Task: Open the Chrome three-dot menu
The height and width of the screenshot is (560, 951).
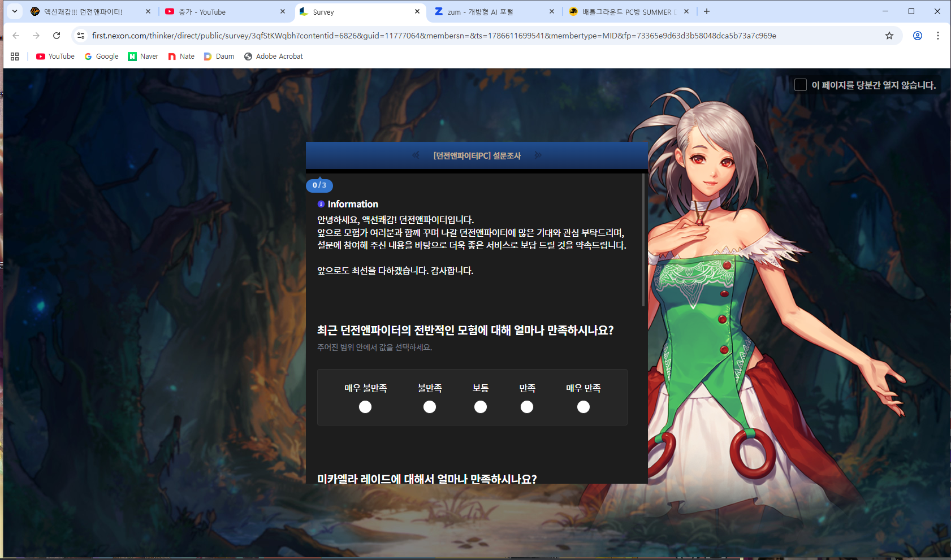Action: click(938, 36)
